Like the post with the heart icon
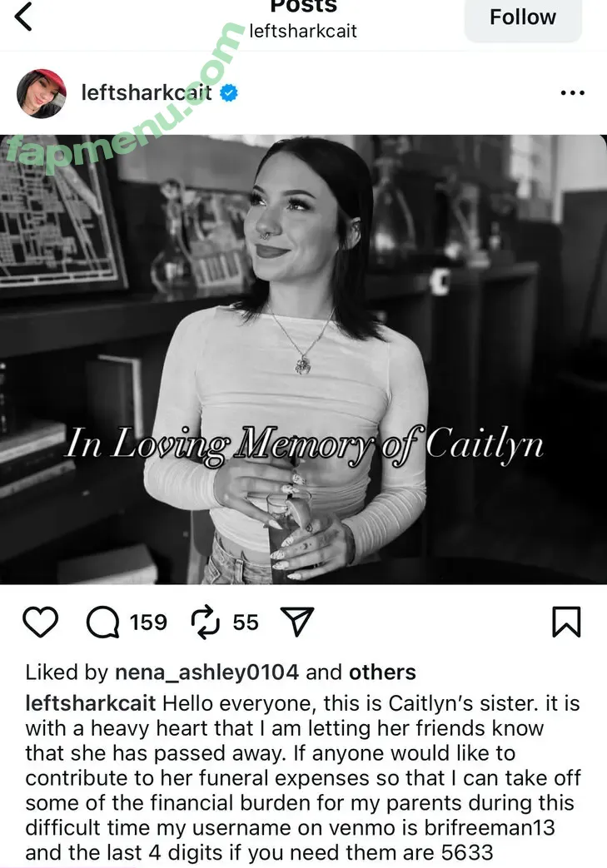This screenshot has width=607, height=868. click(41, 622)
